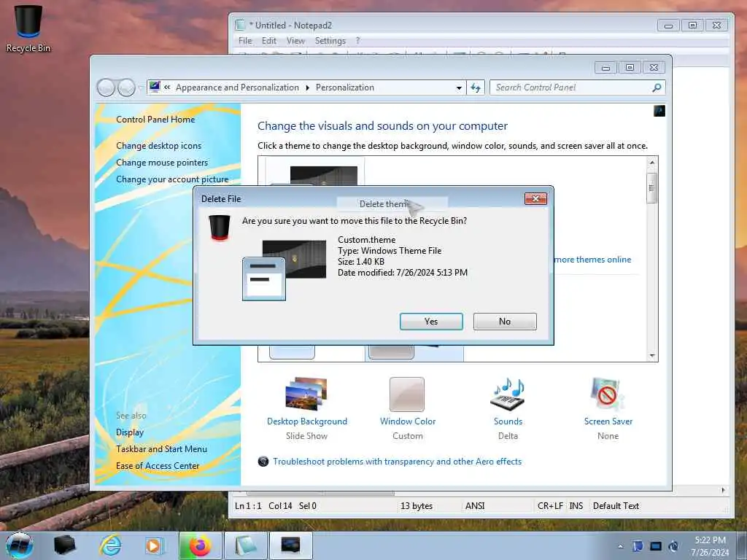Click the red Recycle Bin icon in dialog
The width and height of the screenshot is (747, 560).
coord(219,227)
